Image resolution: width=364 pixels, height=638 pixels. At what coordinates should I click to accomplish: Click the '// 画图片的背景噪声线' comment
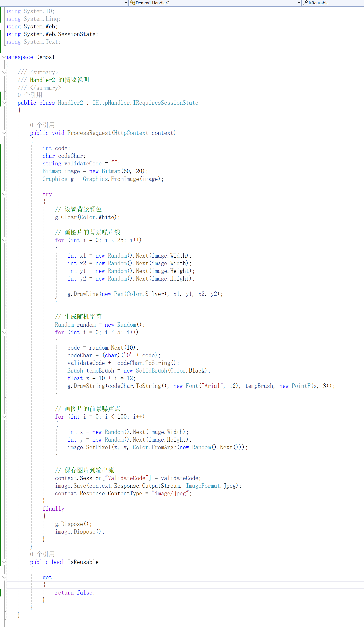click(88, 232)
